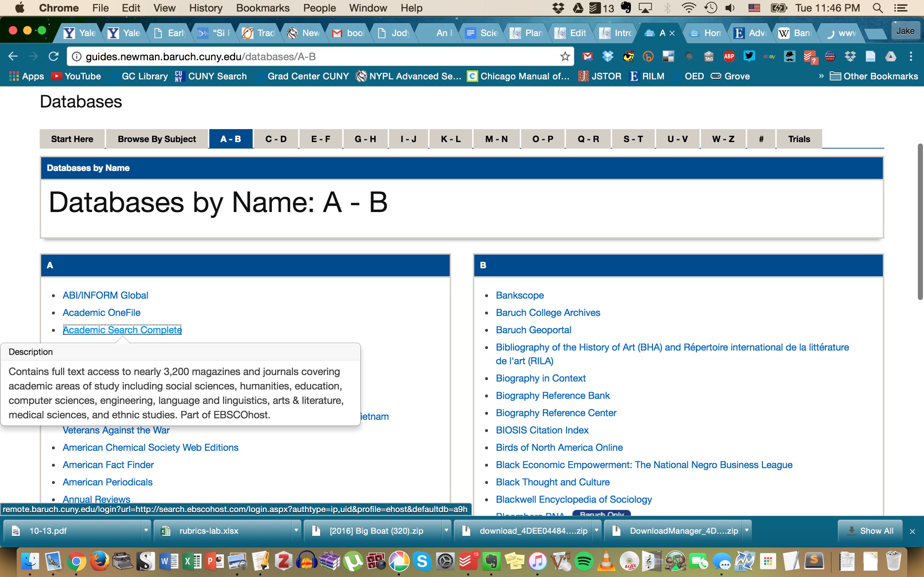Open dropdown for rubrics-lab.xlsx download
Viewport: 924px width, 577px height.
[296, 530]
